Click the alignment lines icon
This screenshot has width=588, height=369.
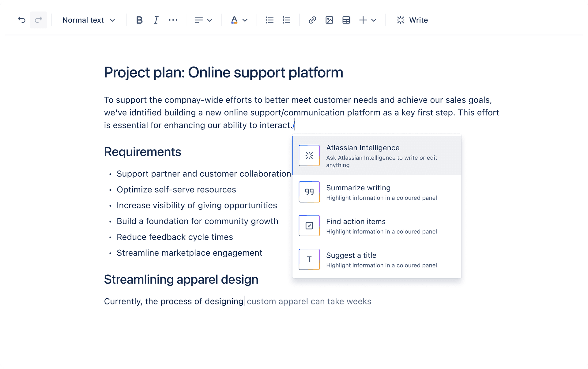(199, 20)
